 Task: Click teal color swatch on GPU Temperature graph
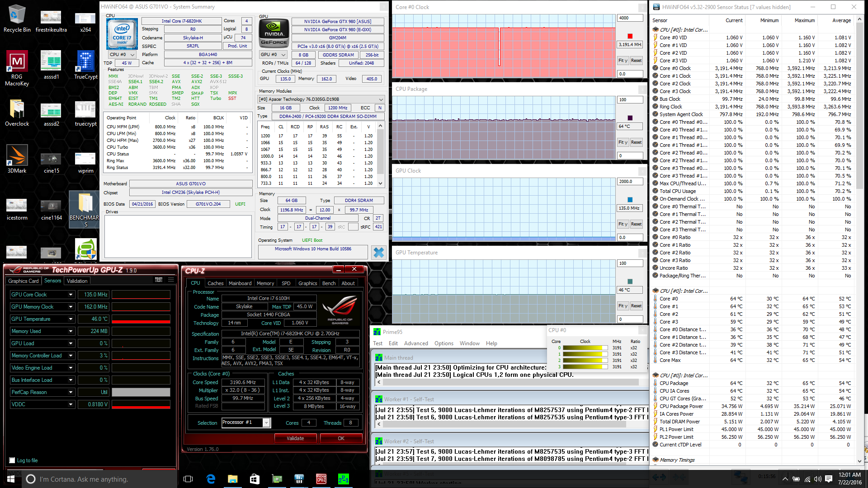(x=630, y=282)
